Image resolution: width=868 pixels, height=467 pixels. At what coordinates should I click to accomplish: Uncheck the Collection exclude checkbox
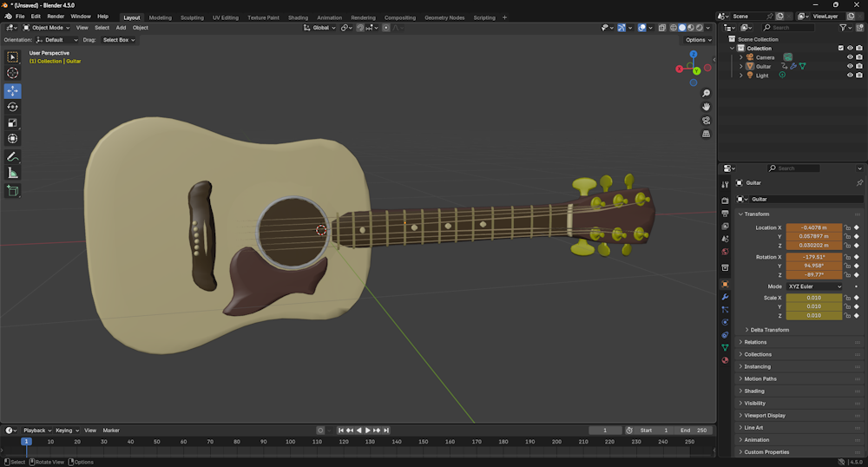tap(840, 49)
